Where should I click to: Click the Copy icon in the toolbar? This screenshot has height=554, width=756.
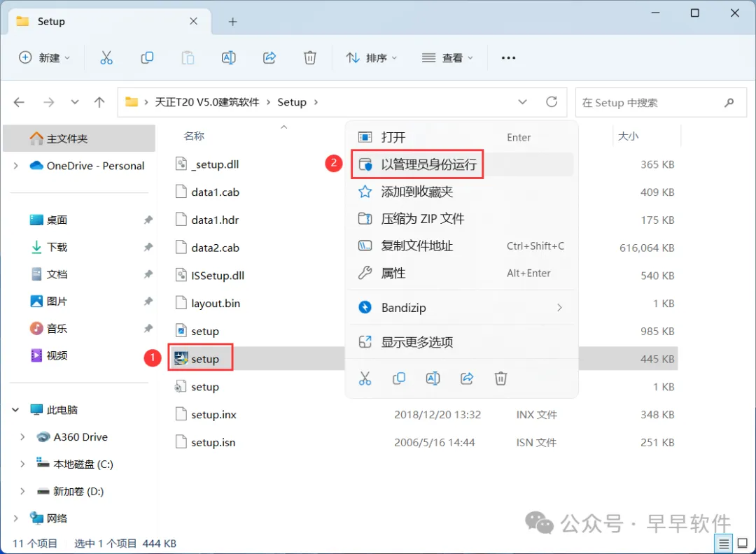(x=147, y=58)
